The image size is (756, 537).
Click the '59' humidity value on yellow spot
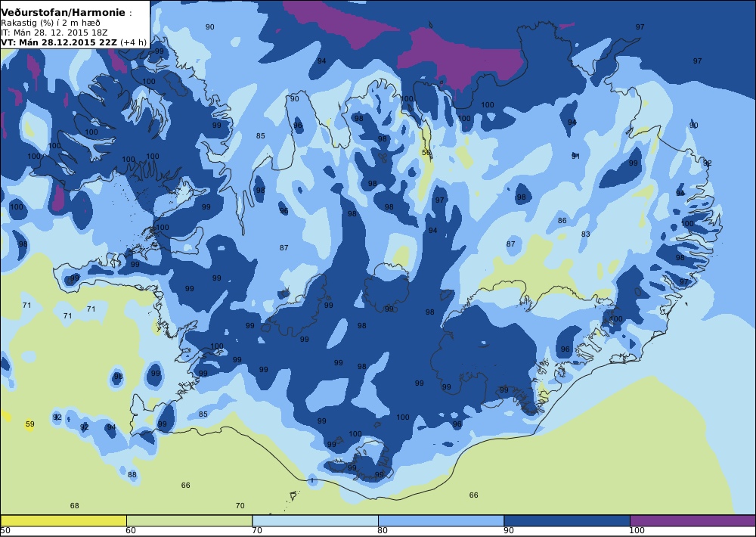(x=30, y=424)
